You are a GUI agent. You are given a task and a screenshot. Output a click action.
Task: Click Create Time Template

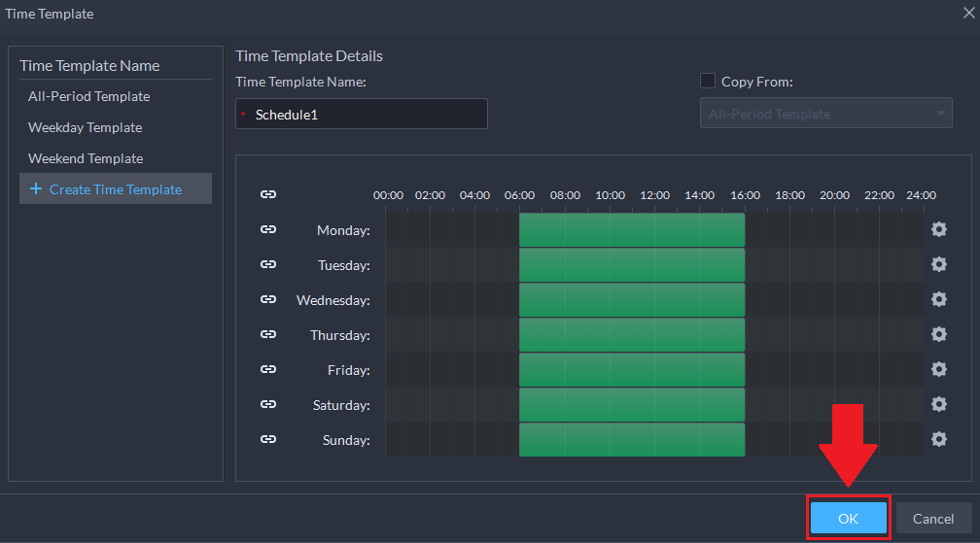tap(115, 189)
